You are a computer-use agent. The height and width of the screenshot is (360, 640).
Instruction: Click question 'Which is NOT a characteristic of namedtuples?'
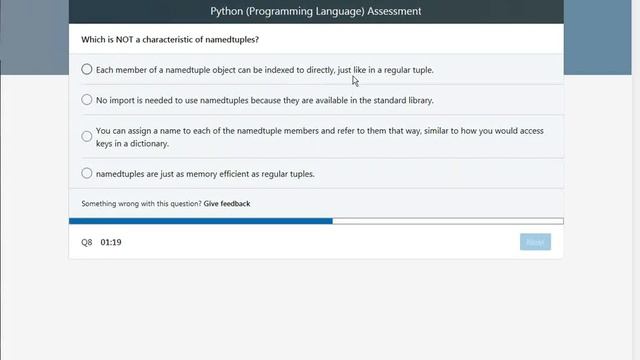(x=170, y=40)
